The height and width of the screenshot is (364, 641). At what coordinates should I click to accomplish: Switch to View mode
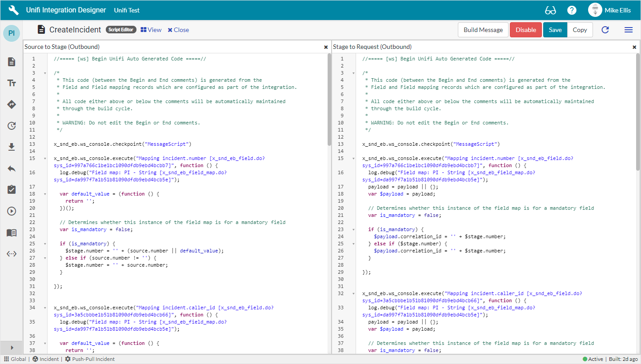click(x=151, y=30)
